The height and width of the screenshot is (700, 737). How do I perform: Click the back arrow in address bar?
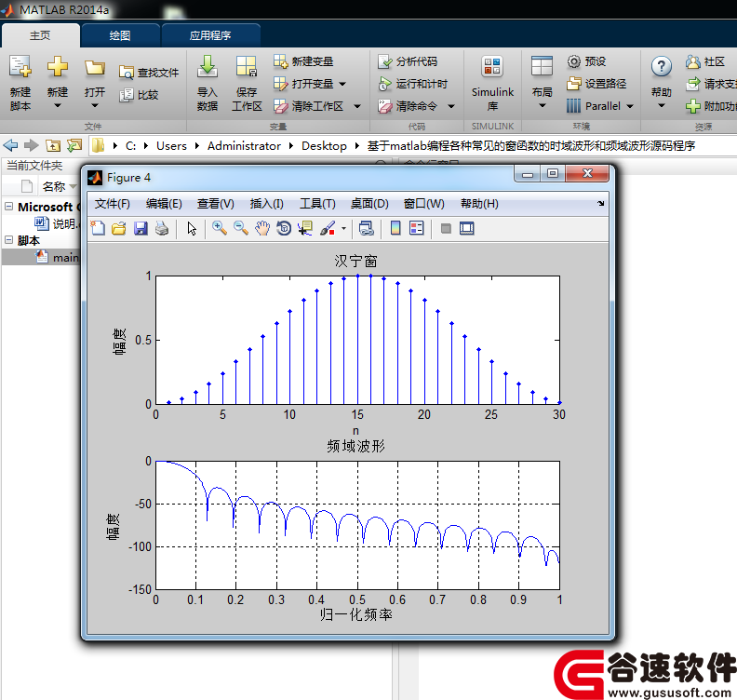pyautogui.click(x=10, y=146)
